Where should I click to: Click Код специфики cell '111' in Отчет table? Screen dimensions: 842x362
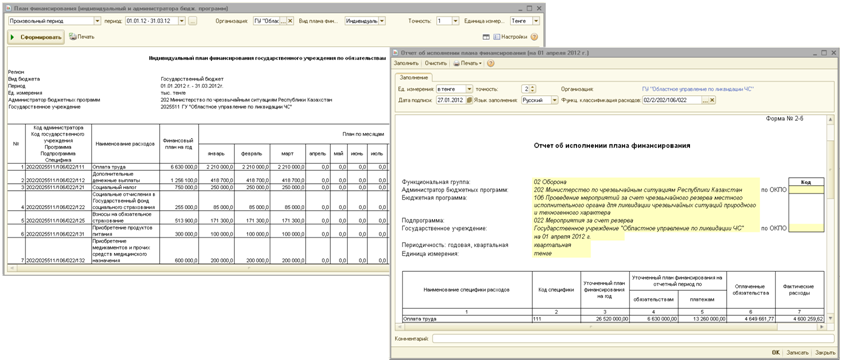(556, 319)
